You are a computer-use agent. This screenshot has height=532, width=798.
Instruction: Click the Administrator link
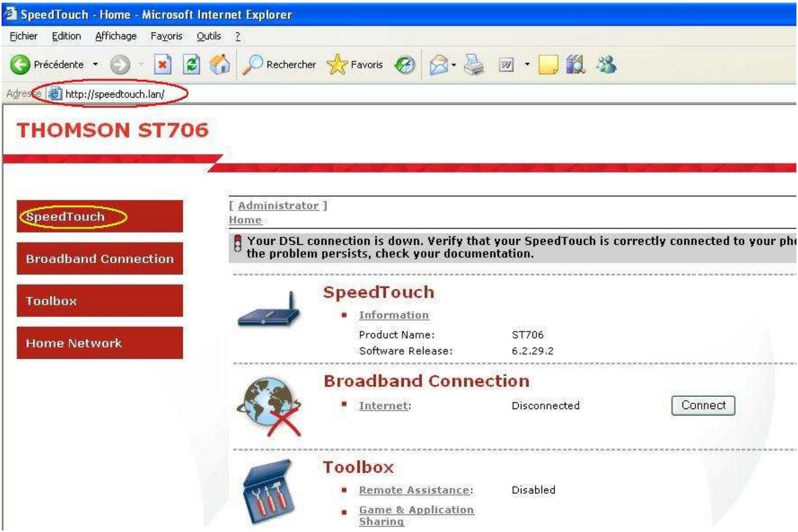click(278, 206)
